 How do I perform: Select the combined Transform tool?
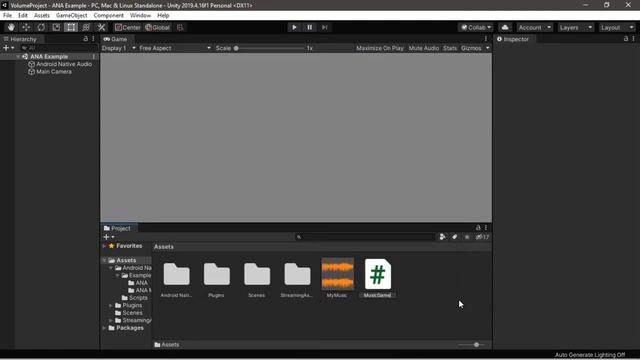click(86, 27)
